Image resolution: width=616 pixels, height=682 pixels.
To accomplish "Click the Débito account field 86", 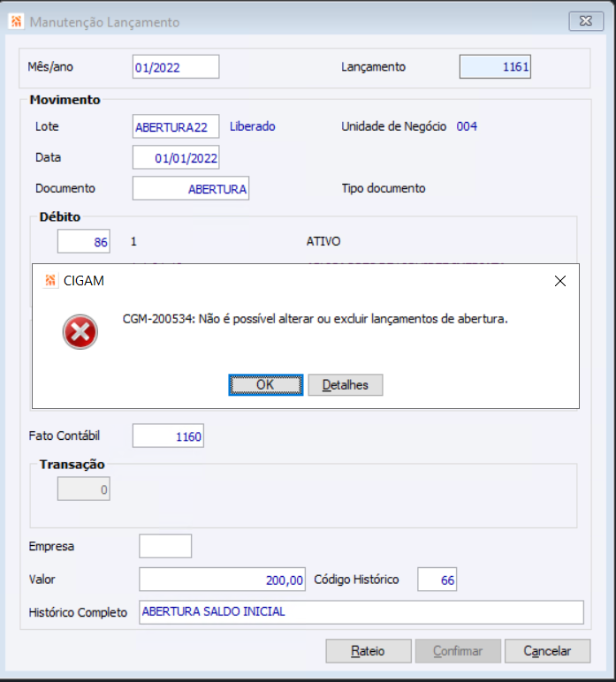I will (x=84, y=241).
